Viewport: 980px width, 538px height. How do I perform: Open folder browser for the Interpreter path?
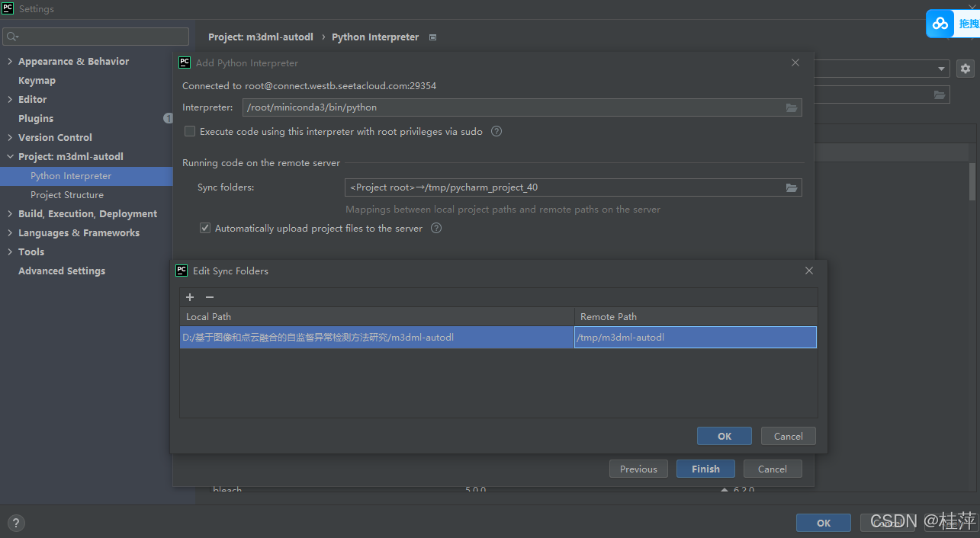[792, 107]
